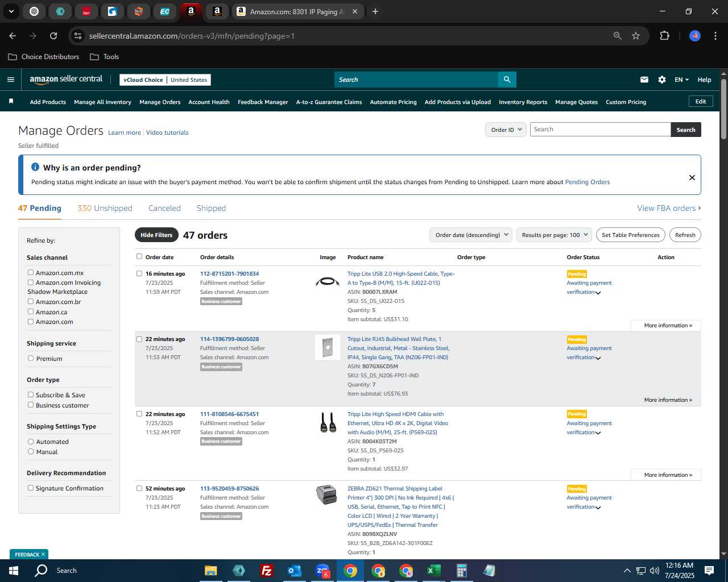Screen dimensions: 728x582
Task: Open Account Health menu item
Action: (209, 102)
